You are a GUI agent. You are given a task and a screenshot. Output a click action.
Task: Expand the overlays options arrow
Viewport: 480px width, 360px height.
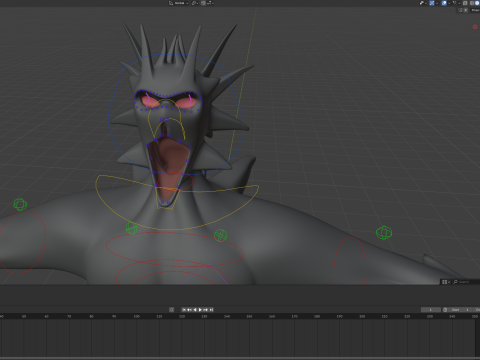tap(449, 3)
